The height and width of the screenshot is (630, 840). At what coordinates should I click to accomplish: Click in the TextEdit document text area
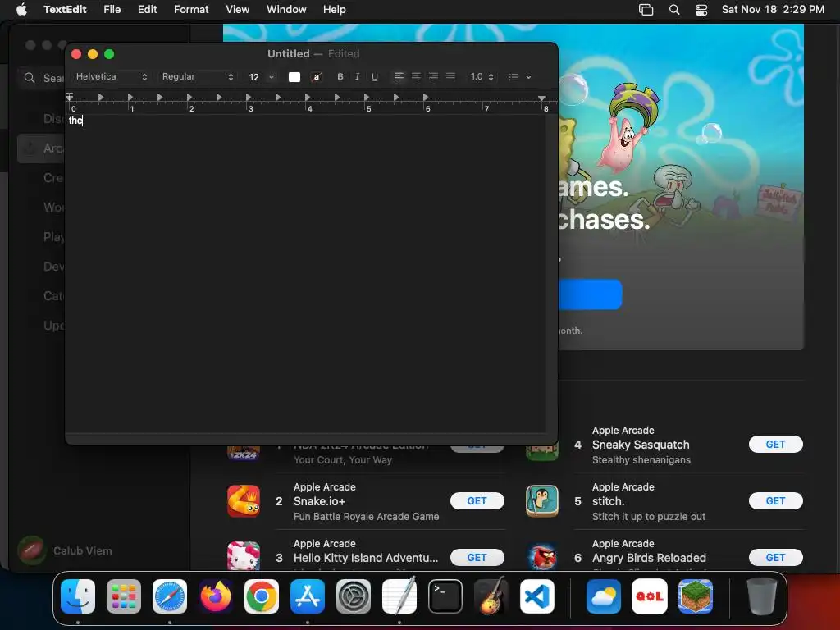coord(305,273)
